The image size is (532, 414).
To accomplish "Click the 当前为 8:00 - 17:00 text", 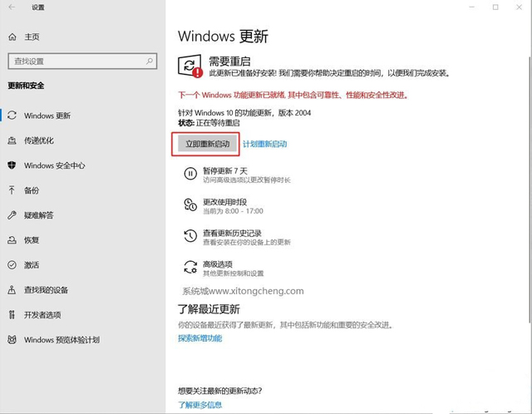I will coord(233,211).
